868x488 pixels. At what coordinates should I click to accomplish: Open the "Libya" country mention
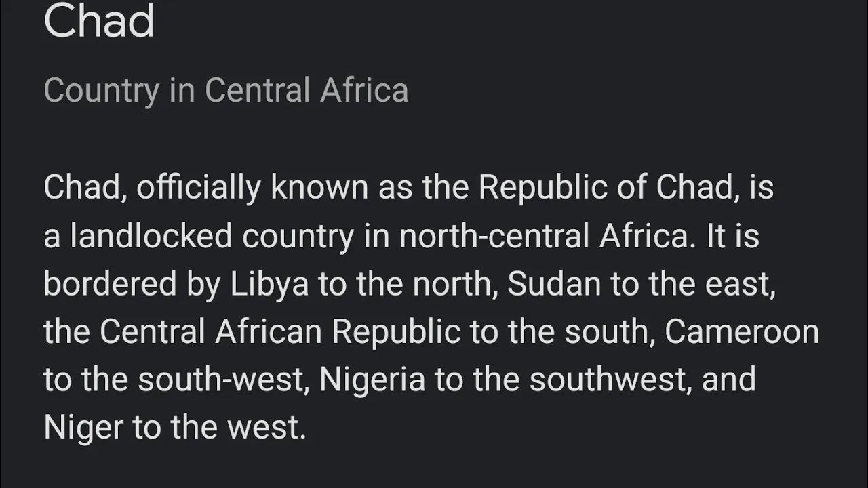[269, 285]
